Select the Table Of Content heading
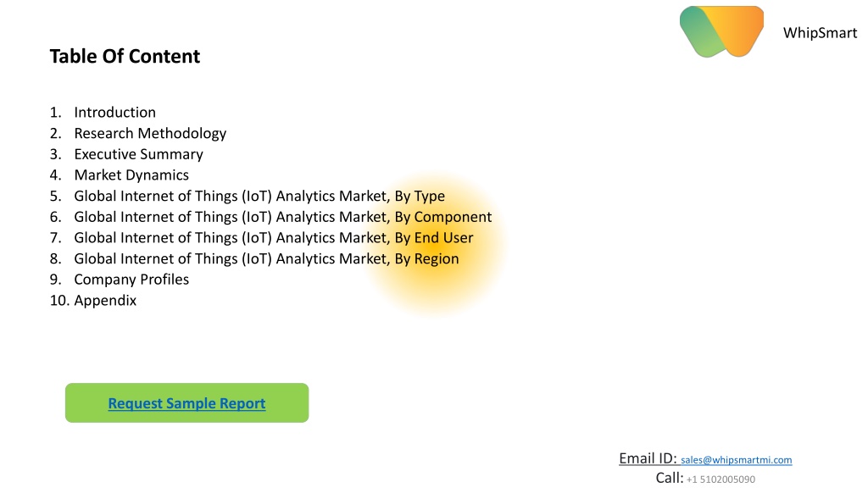The width and height of the screenshot is (868, 488). pyautogui.click(x=125, y=56)
